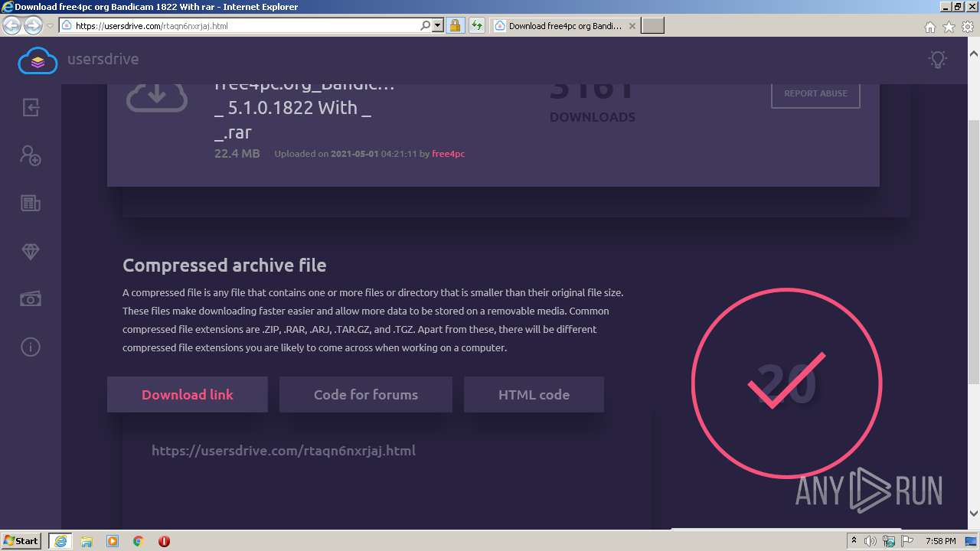Click the browser Forward button
The width and height of the screenshot is (980, 551).
point(33,26)
